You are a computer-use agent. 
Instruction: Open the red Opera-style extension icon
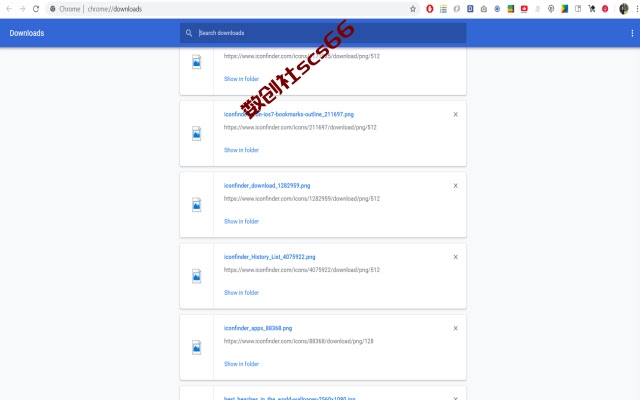click(x=429, y=9)
